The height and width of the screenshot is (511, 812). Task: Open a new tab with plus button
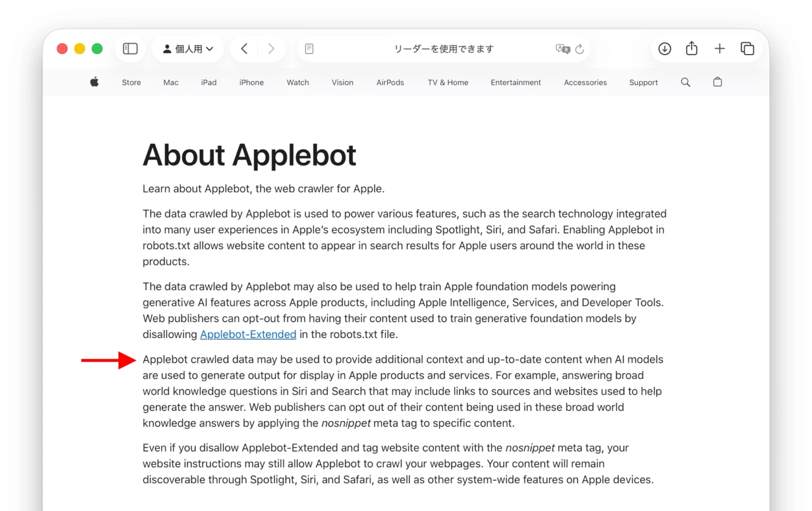pyautogui.click(x=719, y=49)
